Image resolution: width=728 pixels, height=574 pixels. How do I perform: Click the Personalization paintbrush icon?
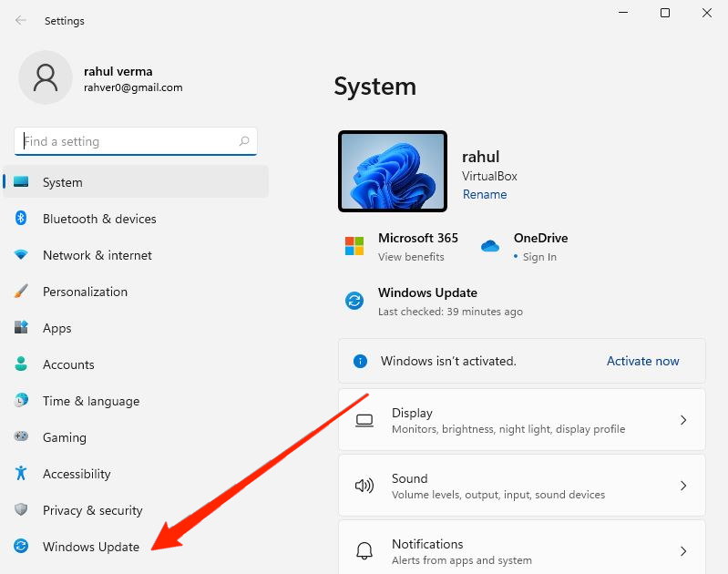21,292
